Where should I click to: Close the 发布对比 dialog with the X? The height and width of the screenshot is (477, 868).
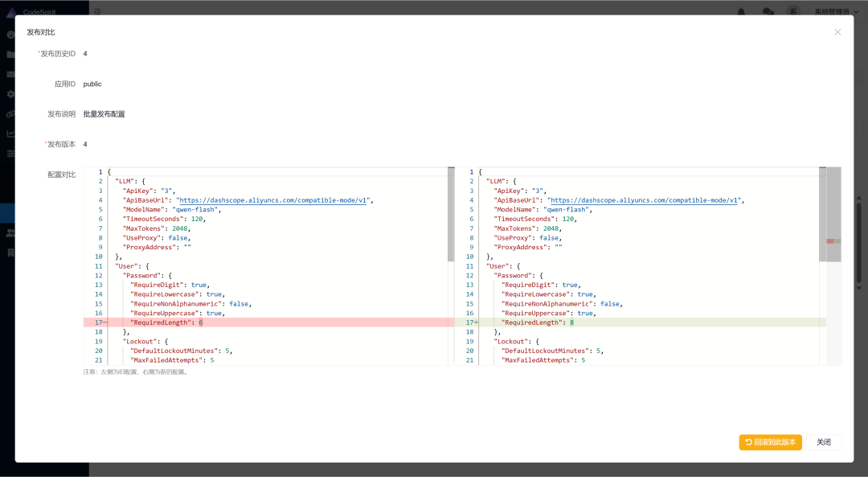[x=837, y=32]
